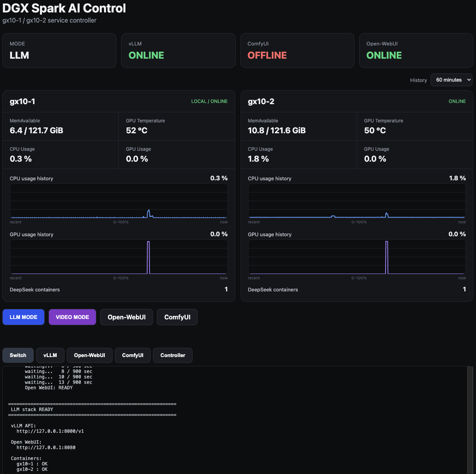Activate LLM MODE button
The height and width of the screenshot is (474, 476).
[24, 317]
